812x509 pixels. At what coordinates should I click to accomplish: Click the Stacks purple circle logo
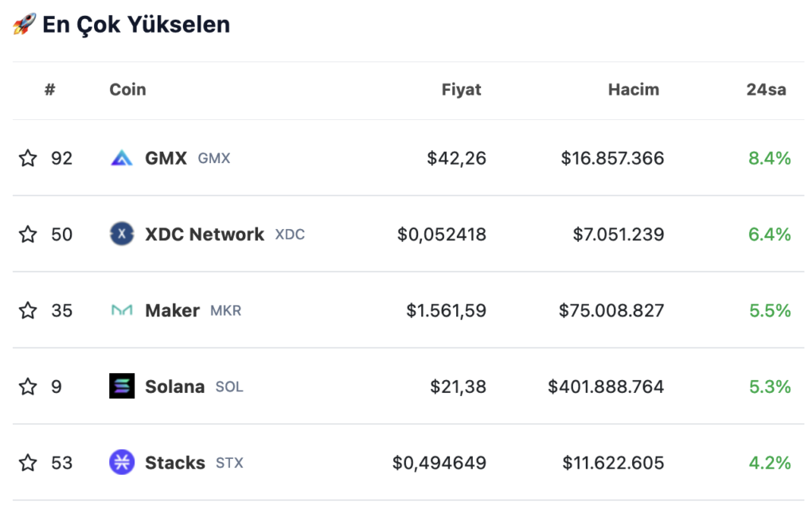tap(122, 462)
